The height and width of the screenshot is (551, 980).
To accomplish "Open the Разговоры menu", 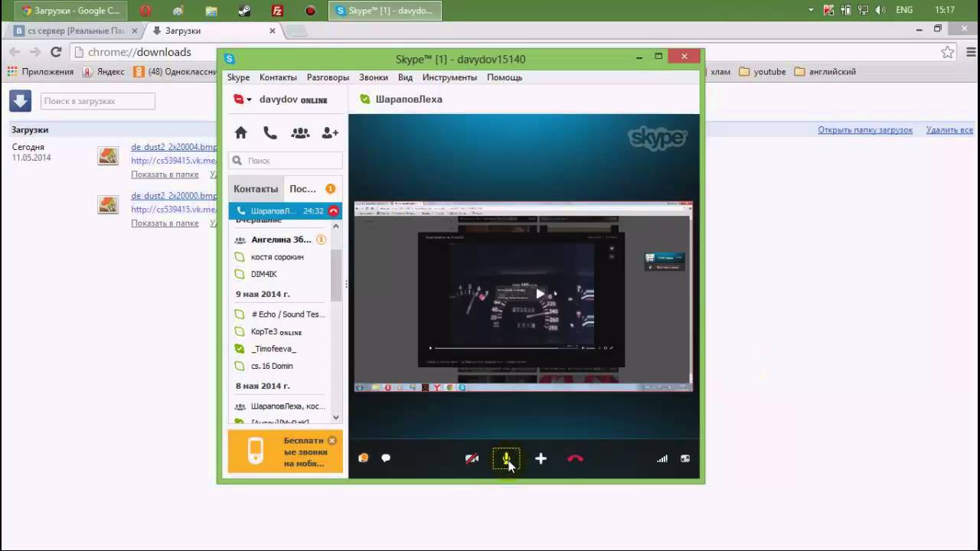I will pyautogui.click(x=328, y=77).
